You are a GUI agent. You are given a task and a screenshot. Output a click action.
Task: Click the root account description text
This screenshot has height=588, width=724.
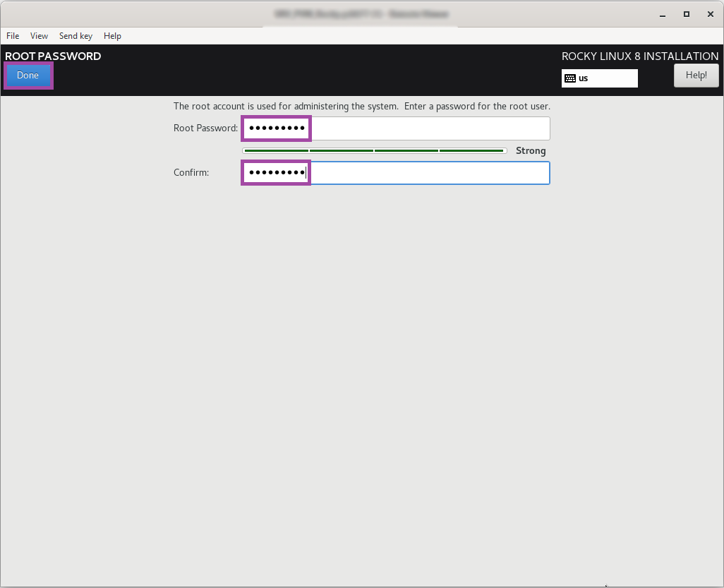(x=362, y=107)
